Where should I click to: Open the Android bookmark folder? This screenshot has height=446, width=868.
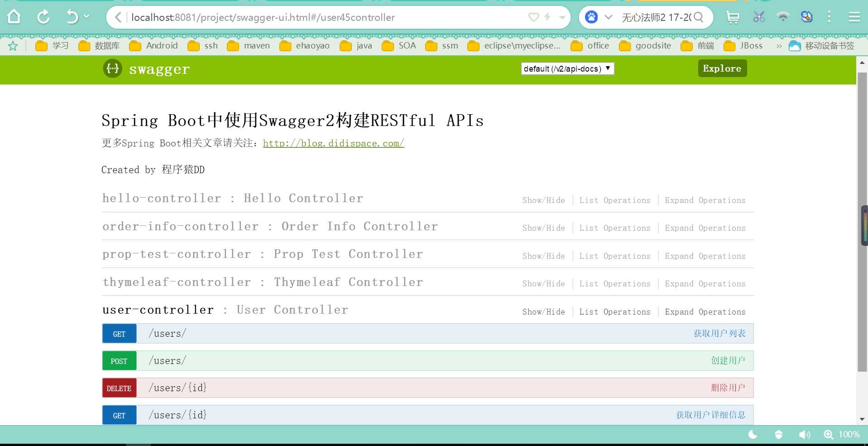153,46
